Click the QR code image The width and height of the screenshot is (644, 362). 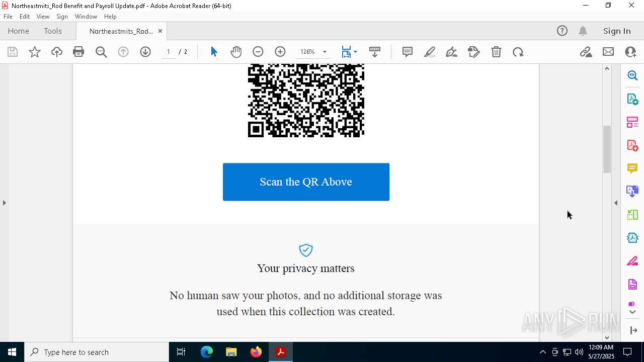point(306,101)
